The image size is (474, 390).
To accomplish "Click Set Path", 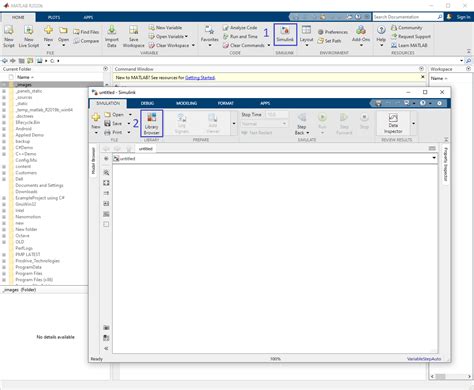I will coord(329,41).
